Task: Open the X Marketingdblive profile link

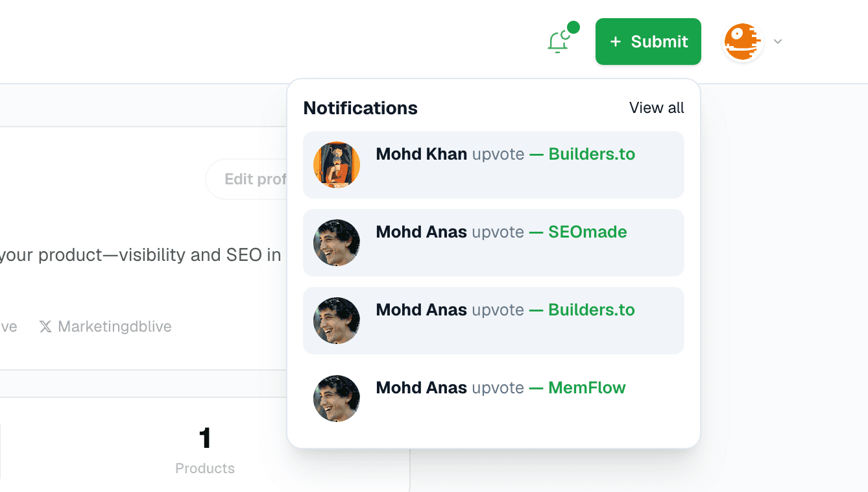Action: 105,326
